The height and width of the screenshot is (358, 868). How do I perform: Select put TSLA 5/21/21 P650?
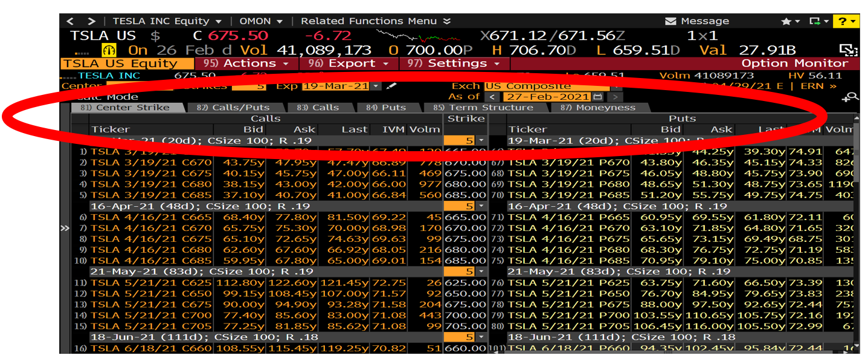pyautogui.click(x=568, y=293)
